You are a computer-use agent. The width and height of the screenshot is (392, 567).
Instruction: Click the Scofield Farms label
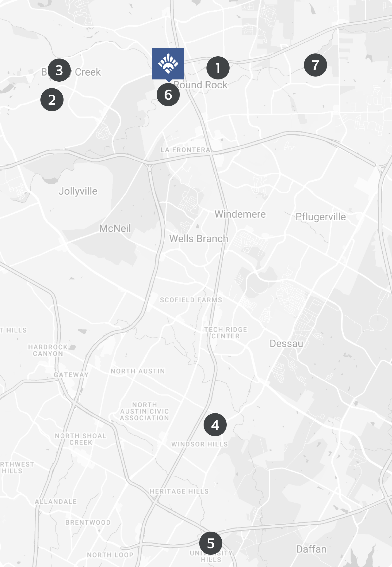pyautogui.click(x=191, y=300)
